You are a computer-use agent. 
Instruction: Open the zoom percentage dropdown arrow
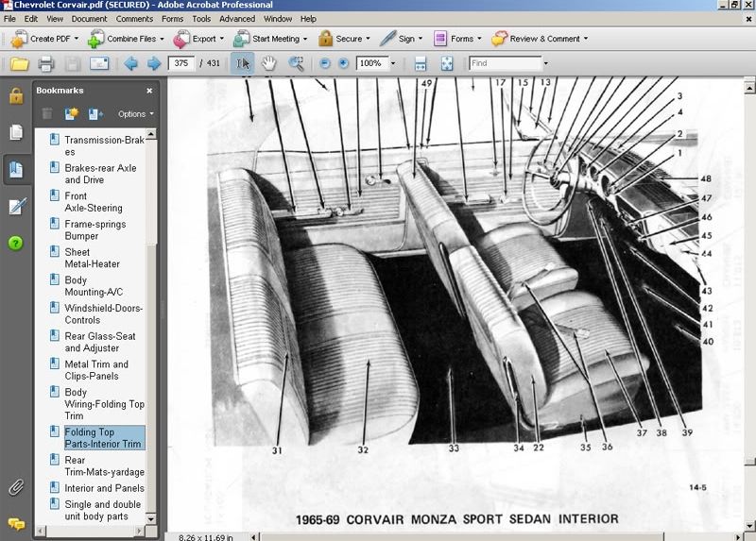tap(393, 63)
